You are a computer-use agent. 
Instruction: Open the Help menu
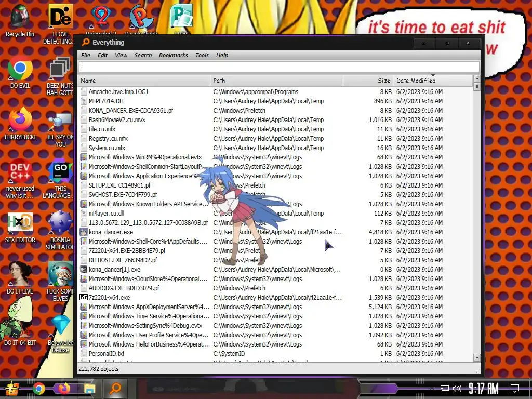click(222, 55)
